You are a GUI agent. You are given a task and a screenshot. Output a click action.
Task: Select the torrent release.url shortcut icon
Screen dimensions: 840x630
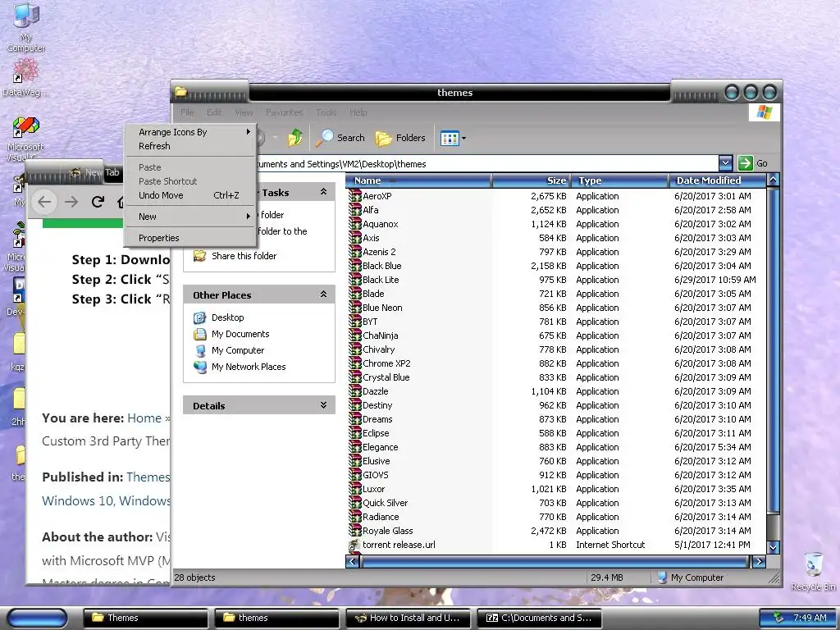[x=354, y=545]
